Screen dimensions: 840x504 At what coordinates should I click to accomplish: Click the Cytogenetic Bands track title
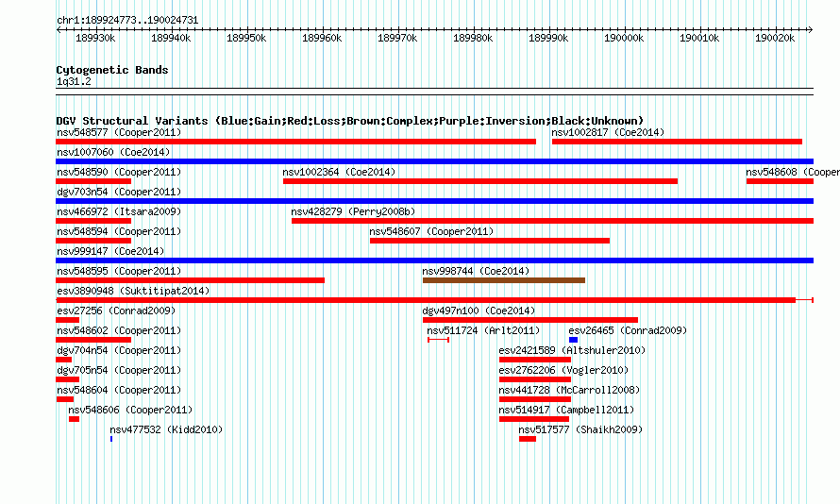click(112, 70)
